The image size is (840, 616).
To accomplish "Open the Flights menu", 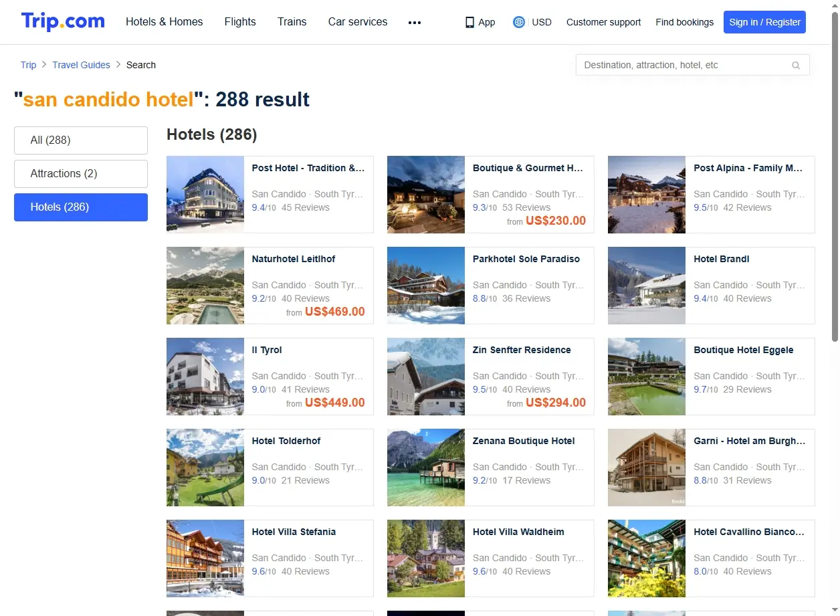I will [x=240, y=21].
